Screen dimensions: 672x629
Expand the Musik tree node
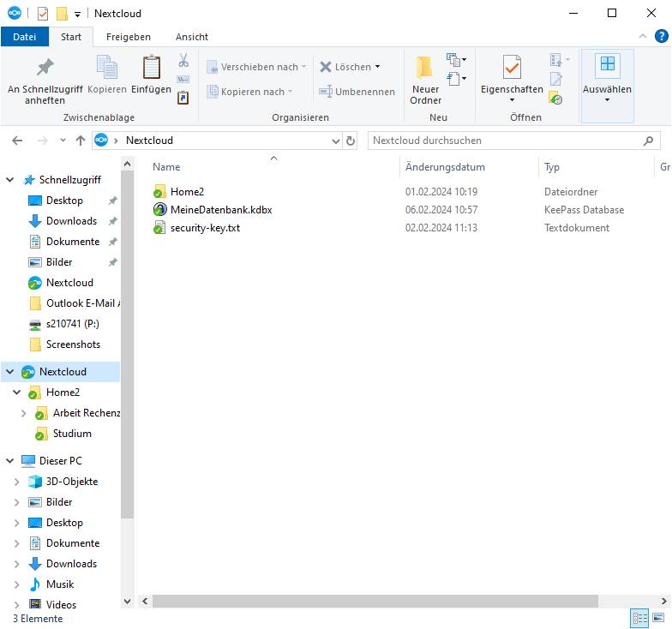(17, 584)
